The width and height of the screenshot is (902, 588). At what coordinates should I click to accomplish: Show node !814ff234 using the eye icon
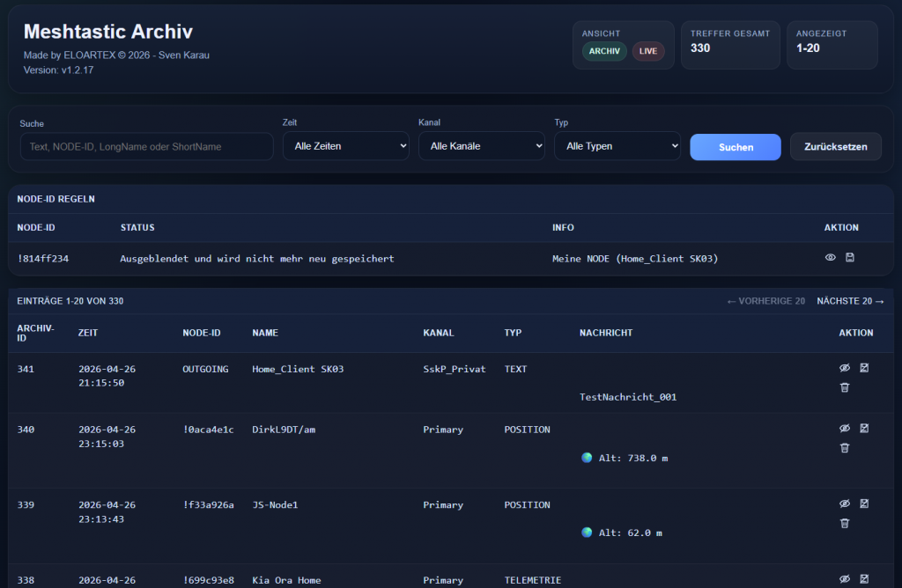(x=830, y=258)
